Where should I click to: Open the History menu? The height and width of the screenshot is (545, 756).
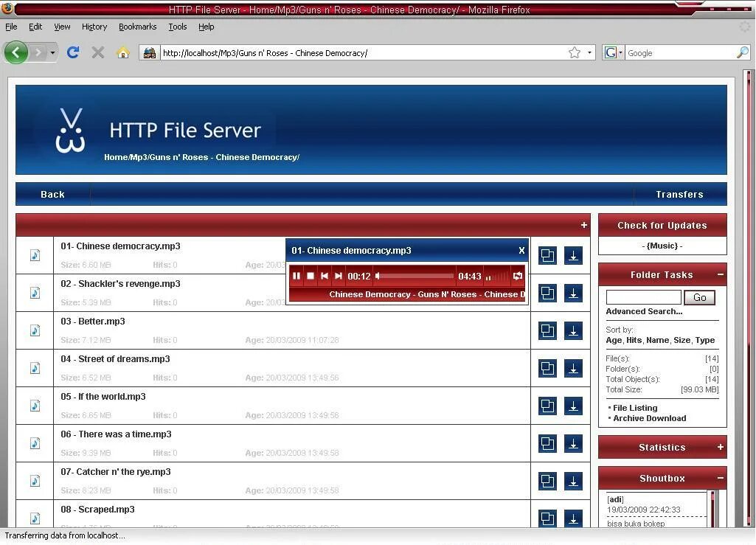[x=94, y=27]
